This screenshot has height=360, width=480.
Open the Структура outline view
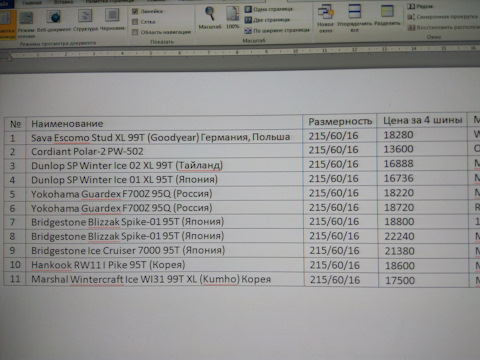tap(85, 20)
